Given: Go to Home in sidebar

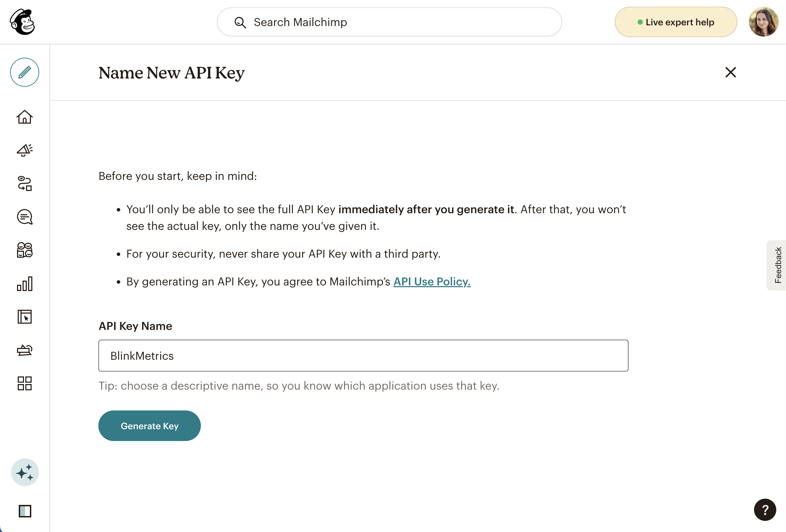Looking at the screenshot, I should pyautogui.click(x=24, y=117).
